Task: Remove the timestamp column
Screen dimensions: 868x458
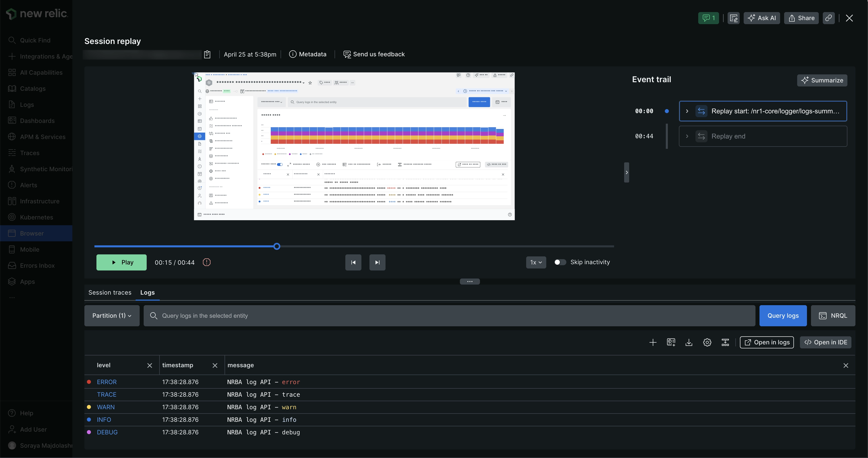Action: [x=215, y=365]
